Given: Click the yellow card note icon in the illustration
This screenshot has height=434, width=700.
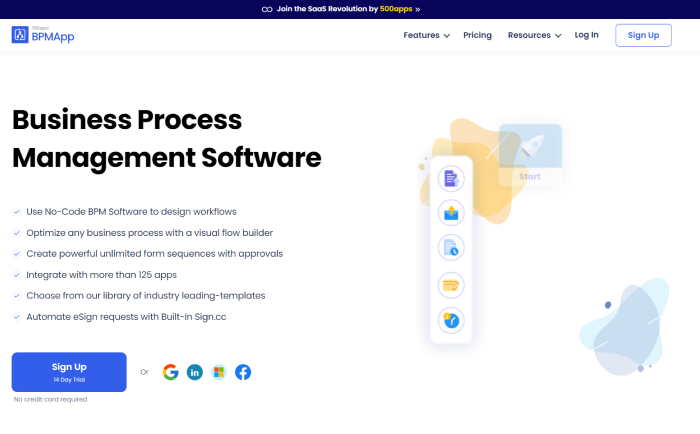Looking at the screenshot, I should click(451, 285).
